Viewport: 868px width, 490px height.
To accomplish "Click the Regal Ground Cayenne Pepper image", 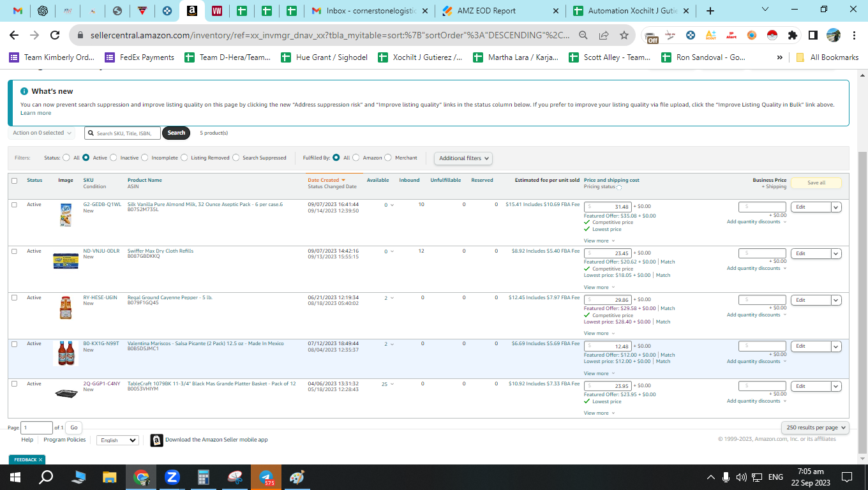I will tap(66, 308).
